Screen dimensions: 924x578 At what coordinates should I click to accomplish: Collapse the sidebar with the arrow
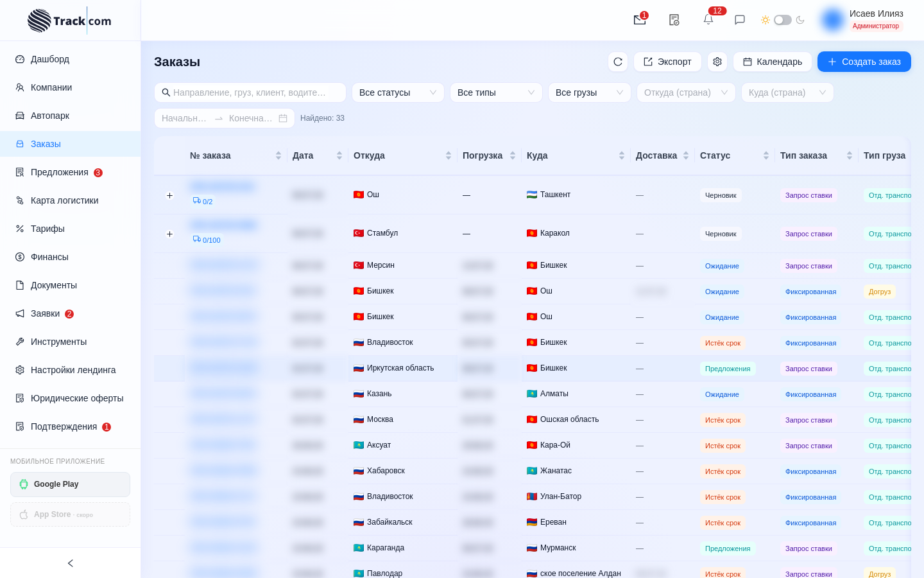click(71, 563)
